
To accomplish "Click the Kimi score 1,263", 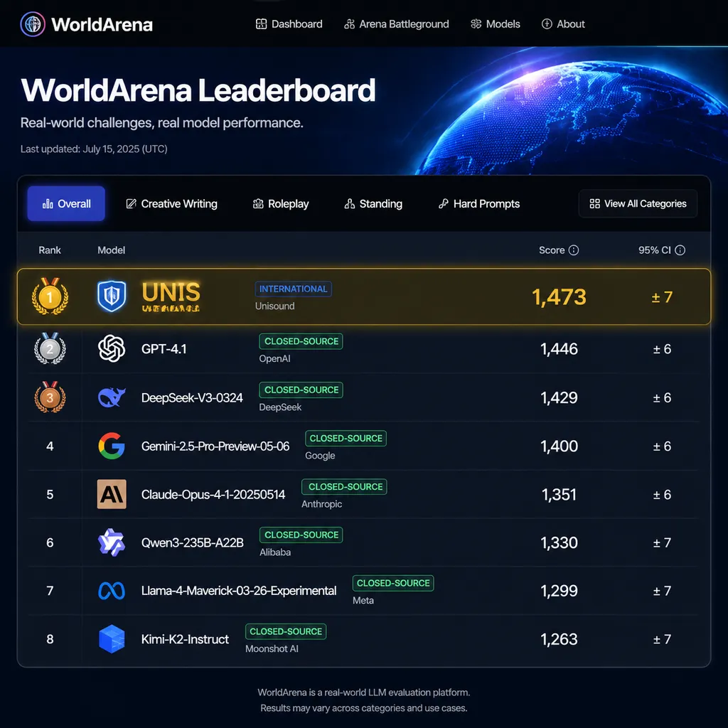I will 559,639.
